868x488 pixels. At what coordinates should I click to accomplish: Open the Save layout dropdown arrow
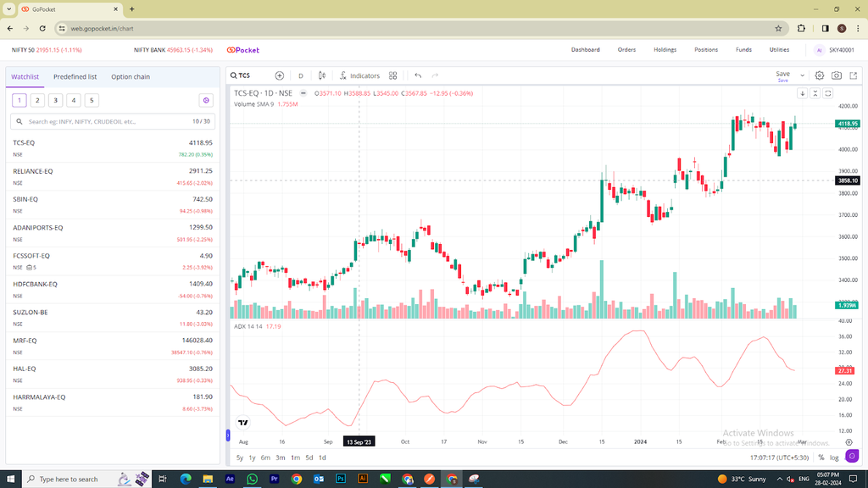click(802, 75)
